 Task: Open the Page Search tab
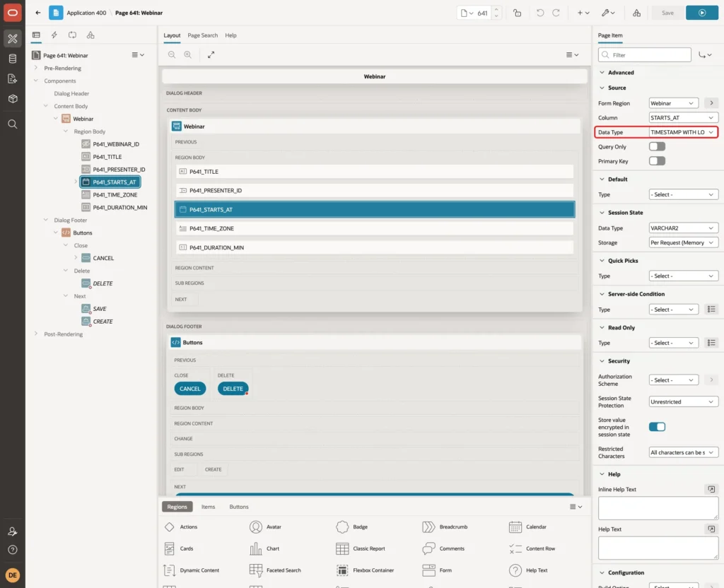203,35
